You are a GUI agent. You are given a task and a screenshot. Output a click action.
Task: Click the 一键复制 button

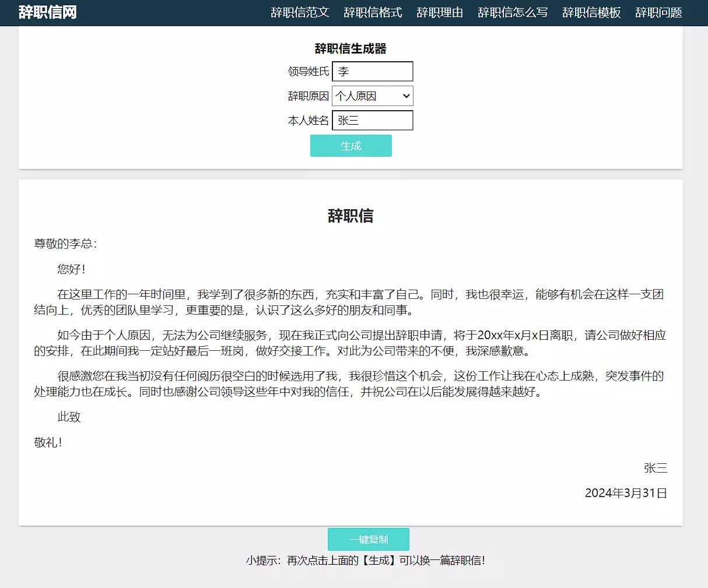click(368, 540)
